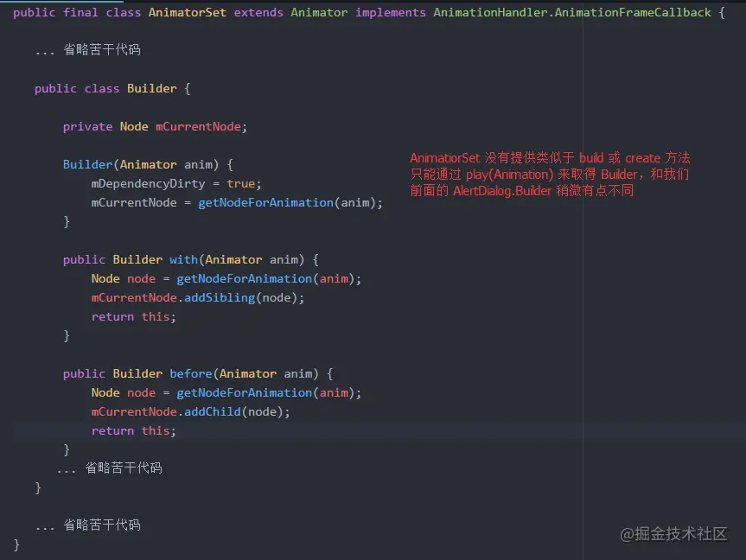Click 'implements' keyword in the class declaration
The height and width of the screenshot is (560, 746).
[391, 12]
